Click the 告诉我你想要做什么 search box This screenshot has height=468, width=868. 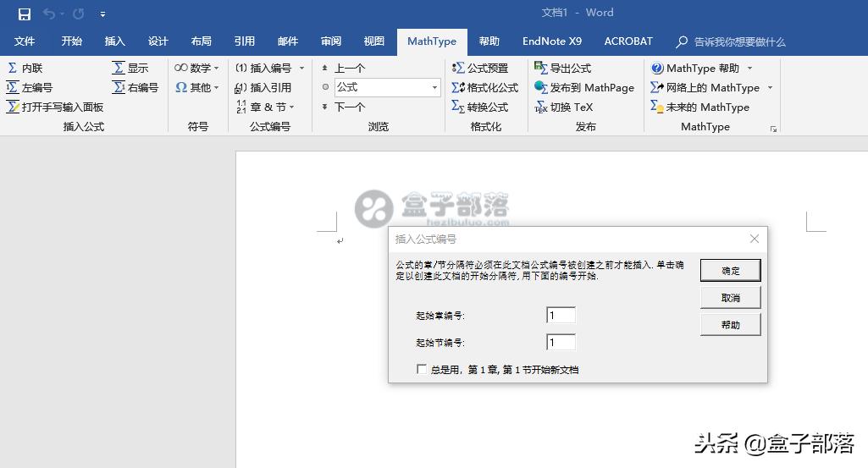(731, 41)
